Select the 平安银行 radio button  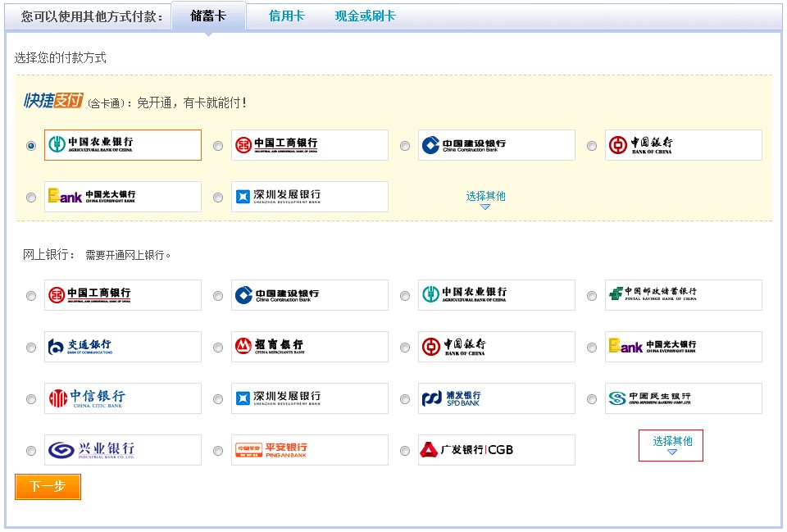pos(218,451)
